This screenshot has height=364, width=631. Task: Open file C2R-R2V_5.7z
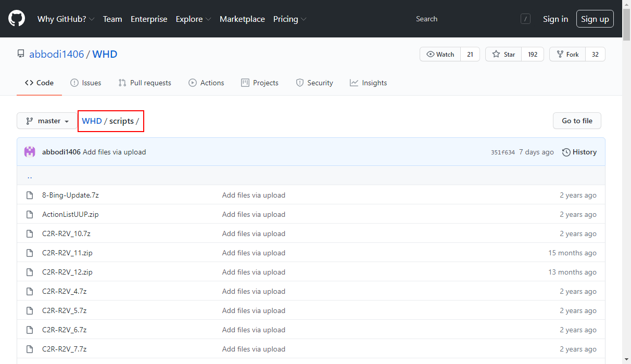click(64, 310)
